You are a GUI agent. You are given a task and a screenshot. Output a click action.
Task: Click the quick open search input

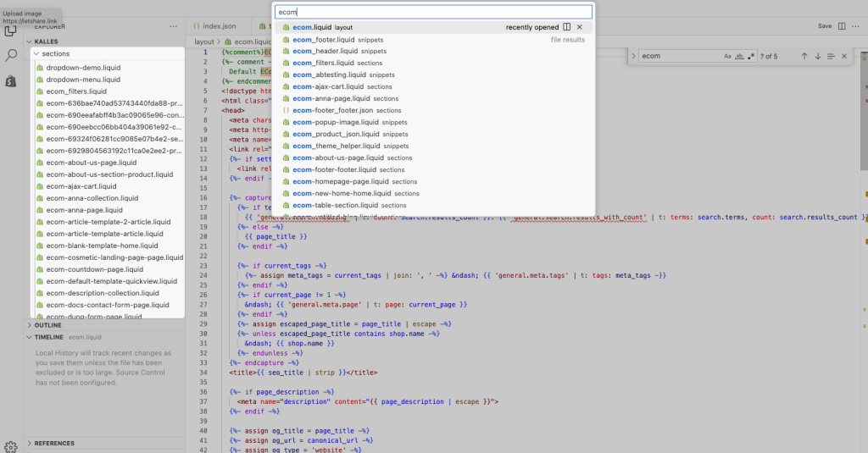point(433,13)
